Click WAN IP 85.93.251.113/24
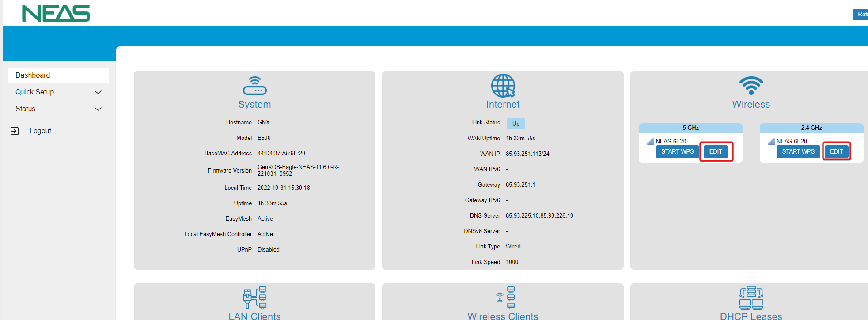 pyautogui.click(x=527, y=154)
